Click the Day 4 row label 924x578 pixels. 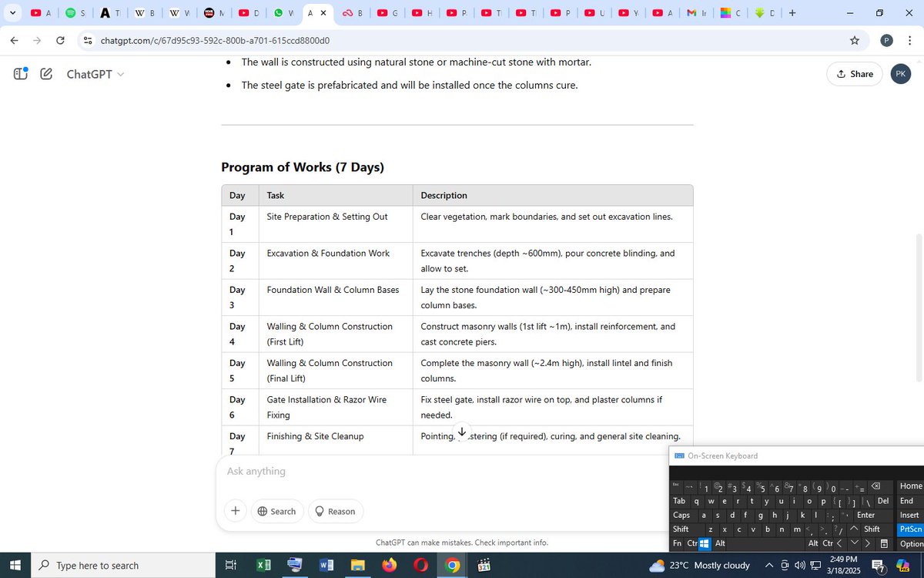coord(240,334)
